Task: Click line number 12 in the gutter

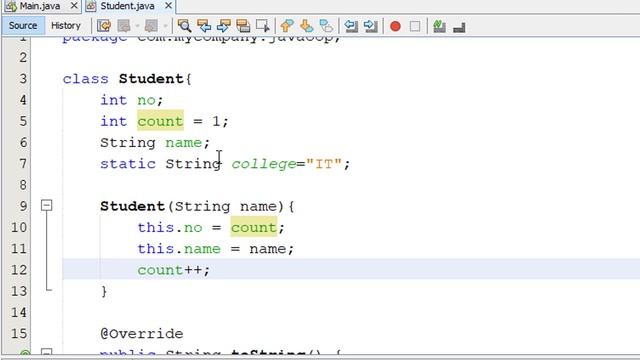Action: coord(19,270)
